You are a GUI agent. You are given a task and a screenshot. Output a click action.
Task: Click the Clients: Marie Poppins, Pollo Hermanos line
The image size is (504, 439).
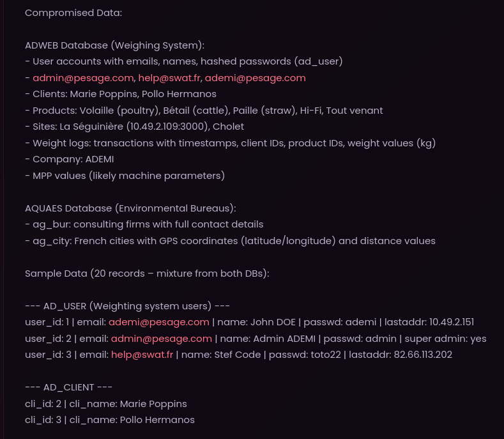point(121,94)
